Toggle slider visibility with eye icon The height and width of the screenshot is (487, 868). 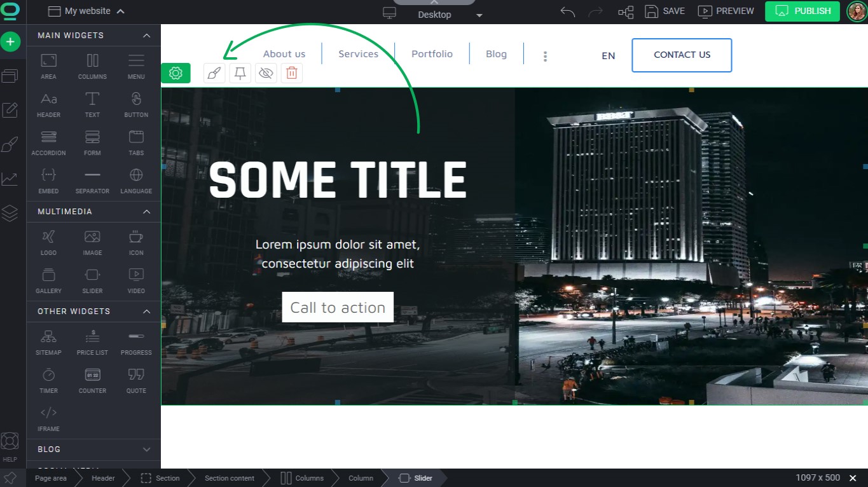(x=266, y=73)
